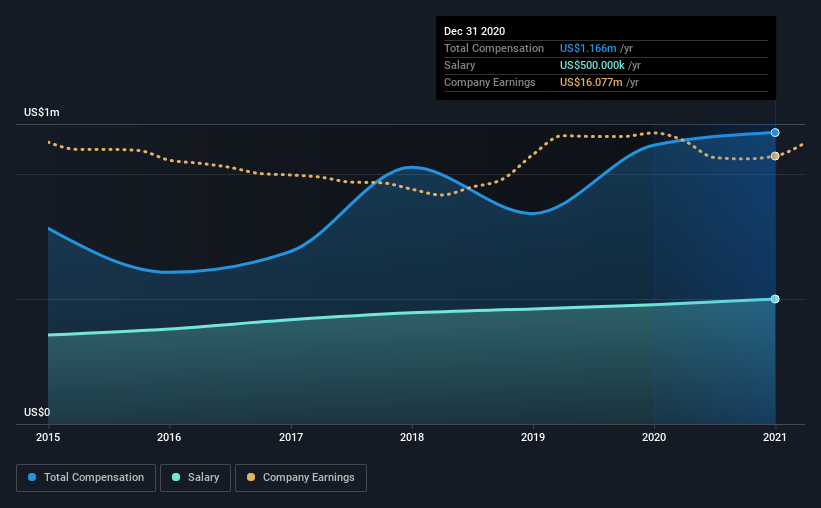Click the Salary data point at 2021
Screen dimensions: 821x508
pos(775,299)
